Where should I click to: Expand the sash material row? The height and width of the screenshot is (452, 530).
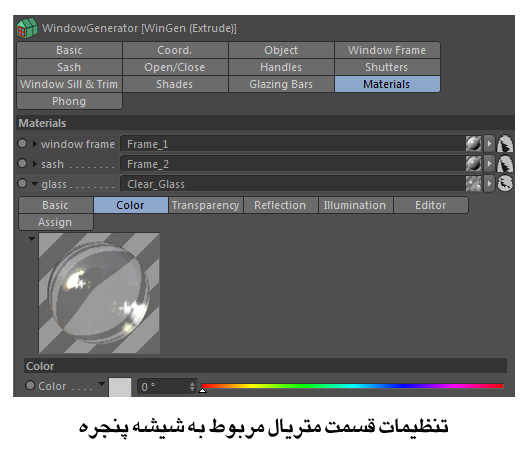pyautogui.click(x=34, y=164)
